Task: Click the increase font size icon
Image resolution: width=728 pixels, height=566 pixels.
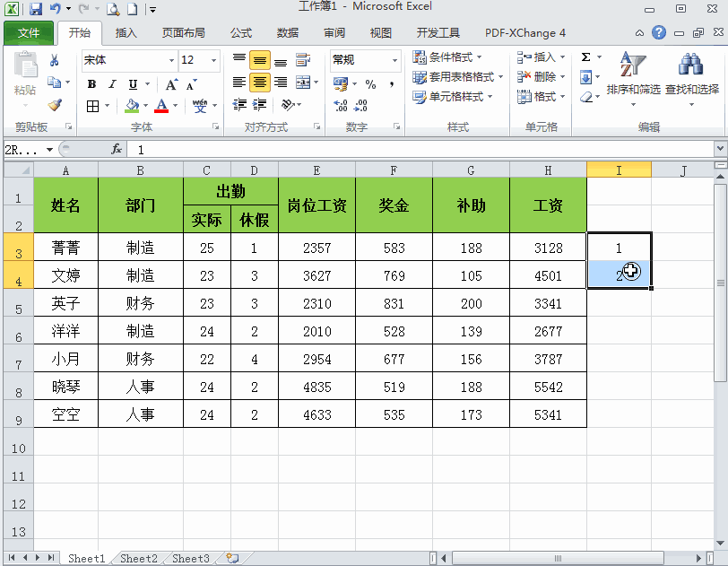Action: coord(172,84)
